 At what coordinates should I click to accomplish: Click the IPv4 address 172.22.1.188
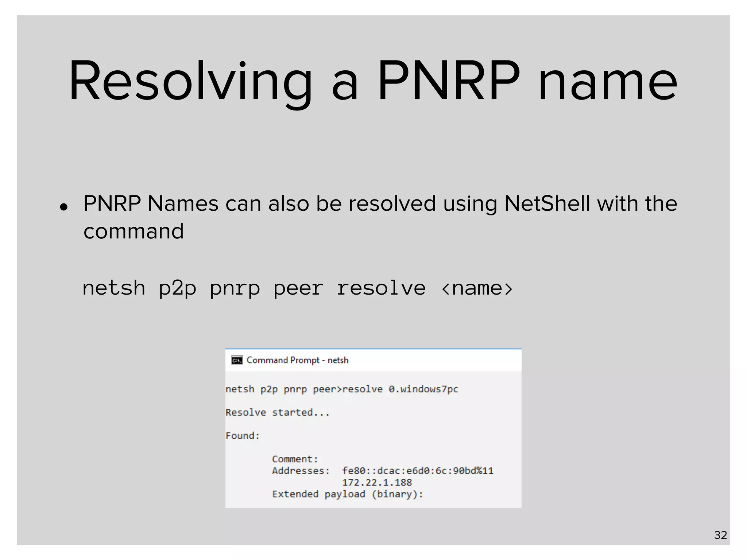point(377,482)
